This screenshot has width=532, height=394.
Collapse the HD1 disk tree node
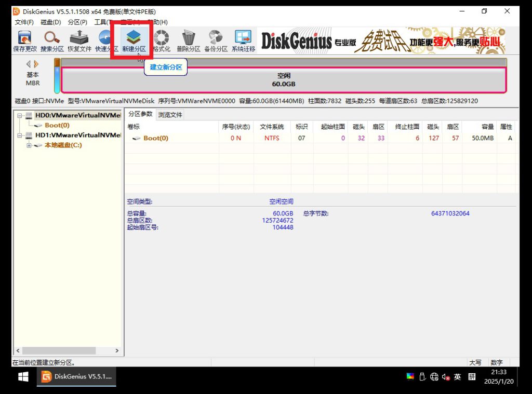click(20, 135)
